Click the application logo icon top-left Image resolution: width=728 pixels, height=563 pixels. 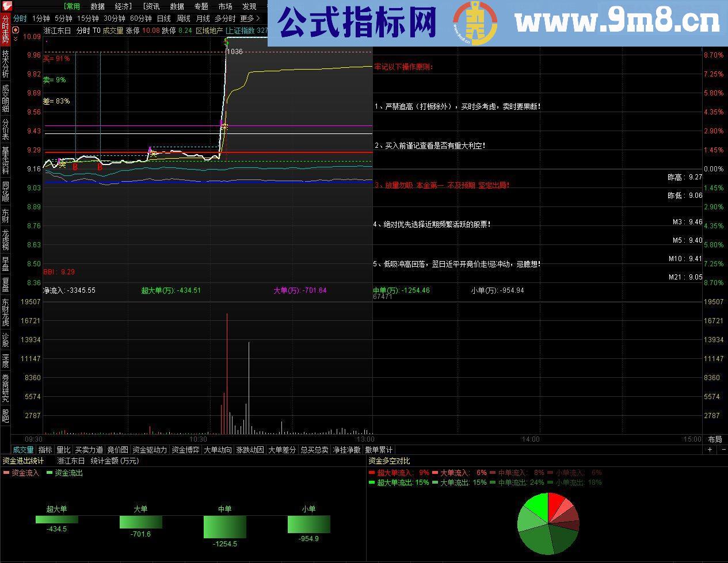coord(6,6)
